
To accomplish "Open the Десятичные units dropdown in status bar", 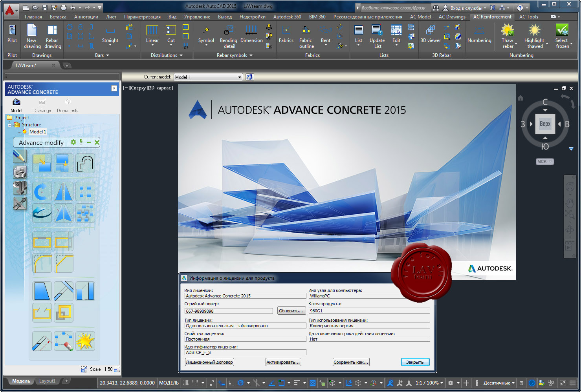I will (499, 383).
